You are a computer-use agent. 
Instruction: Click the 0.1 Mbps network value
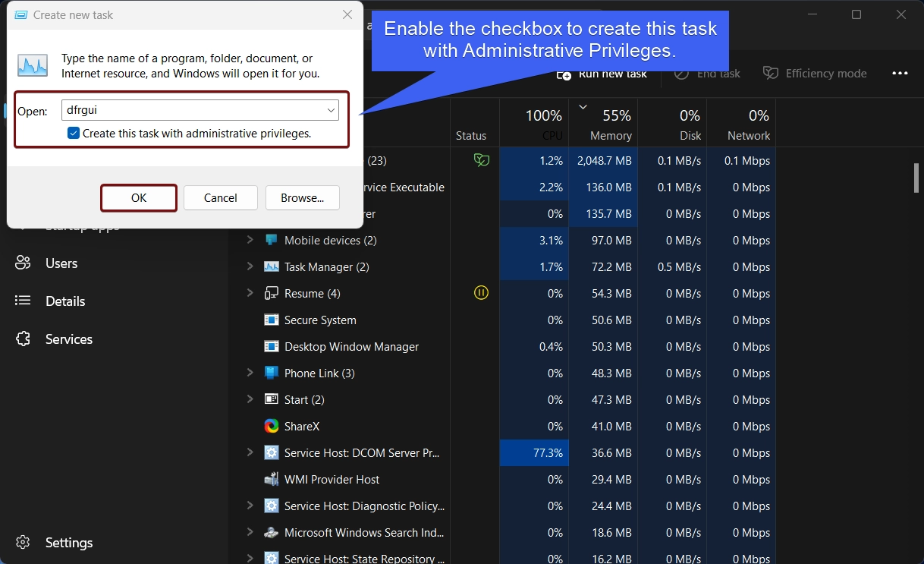click(747, 161)
